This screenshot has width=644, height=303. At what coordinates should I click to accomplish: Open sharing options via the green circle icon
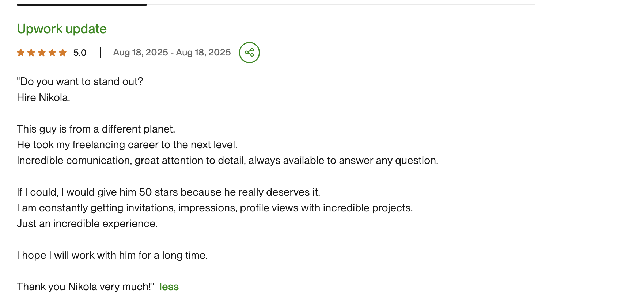pos(249,52)
